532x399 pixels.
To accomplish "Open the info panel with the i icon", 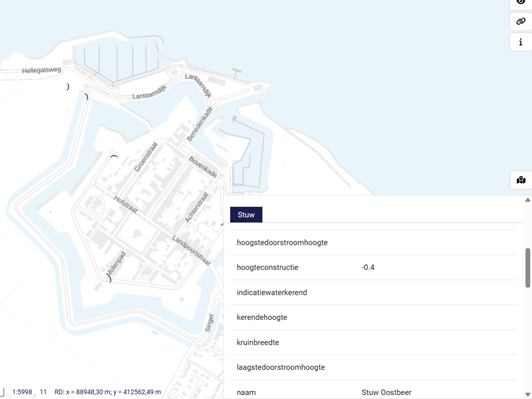I will point(521,42).
